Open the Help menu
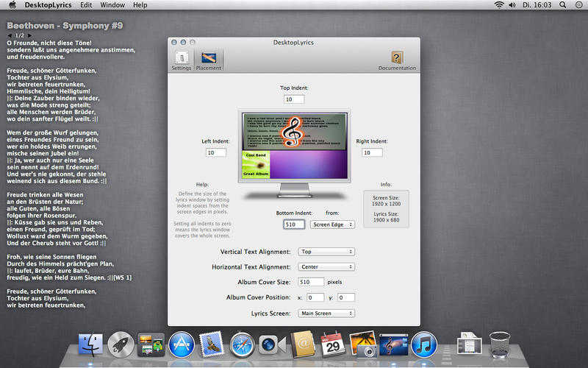This screenshot has height=368, width=588. (x=140, y=5)
